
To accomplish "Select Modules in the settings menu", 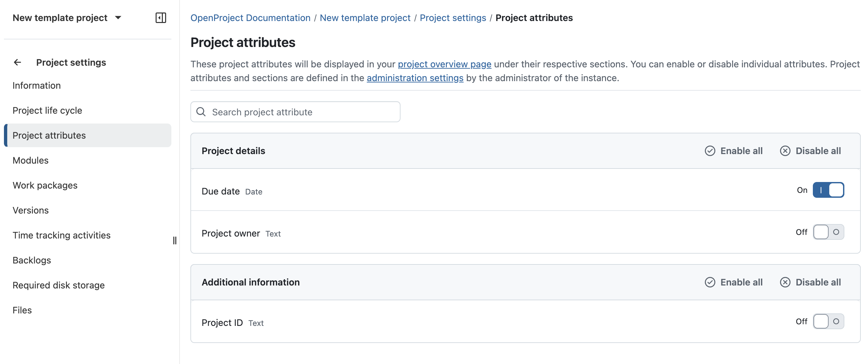I will click(x=30, y=160).
